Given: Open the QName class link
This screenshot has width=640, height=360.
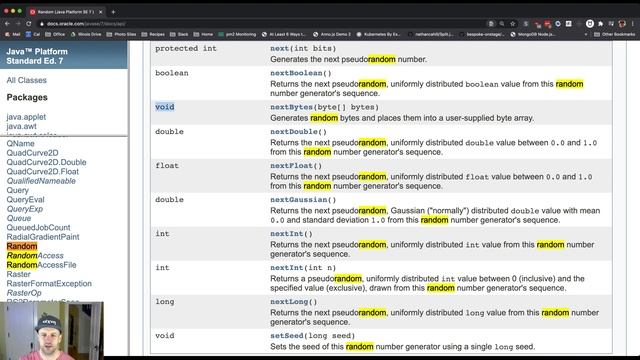Looking at the screenshot, I should tap(20, 144).
